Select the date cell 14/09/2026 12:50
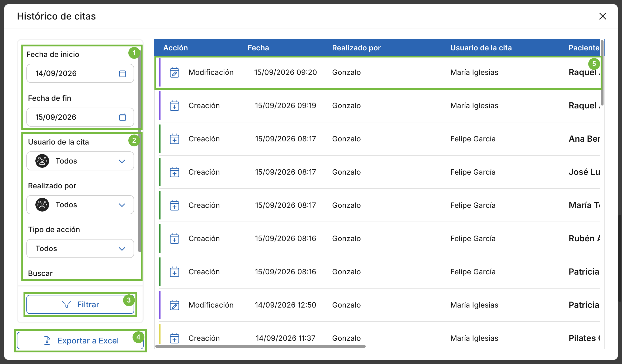This screenshot has height=364, width=622. (x=285, y=305)
